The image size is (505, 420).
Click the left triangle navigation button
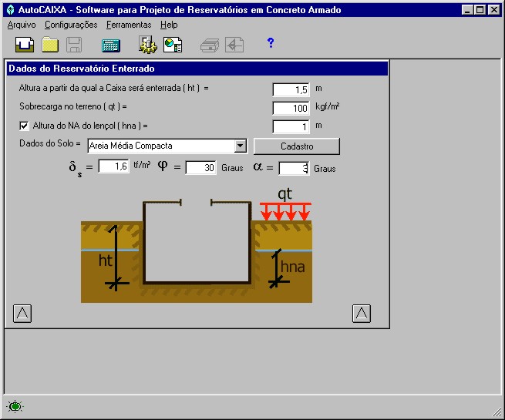point(22,313)
